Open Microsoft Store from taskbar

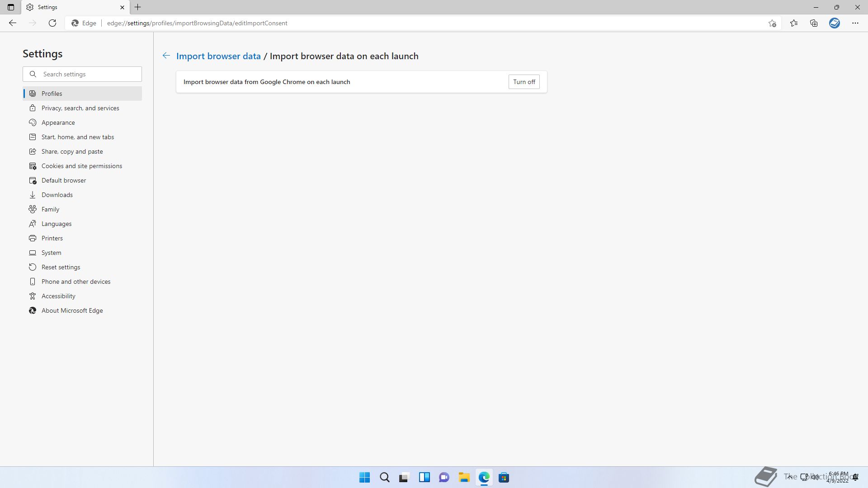tap(504, 477)
